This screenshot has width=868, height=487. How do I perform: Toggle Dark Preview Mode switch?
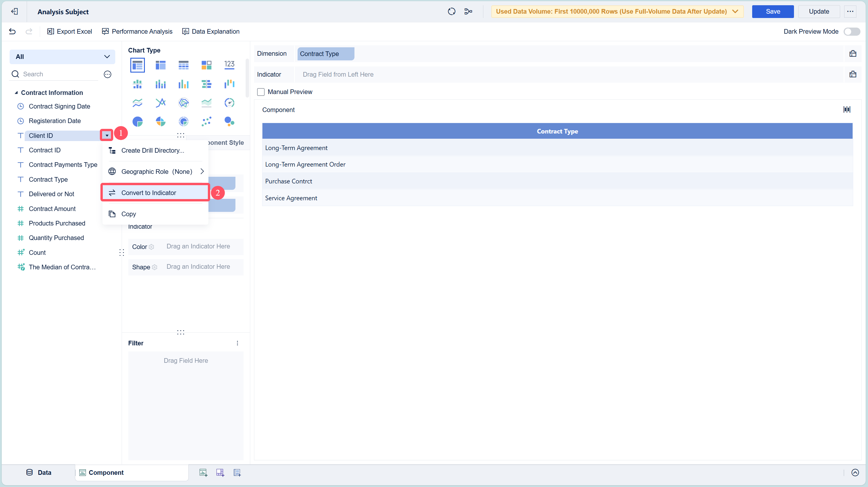(851, 31)
